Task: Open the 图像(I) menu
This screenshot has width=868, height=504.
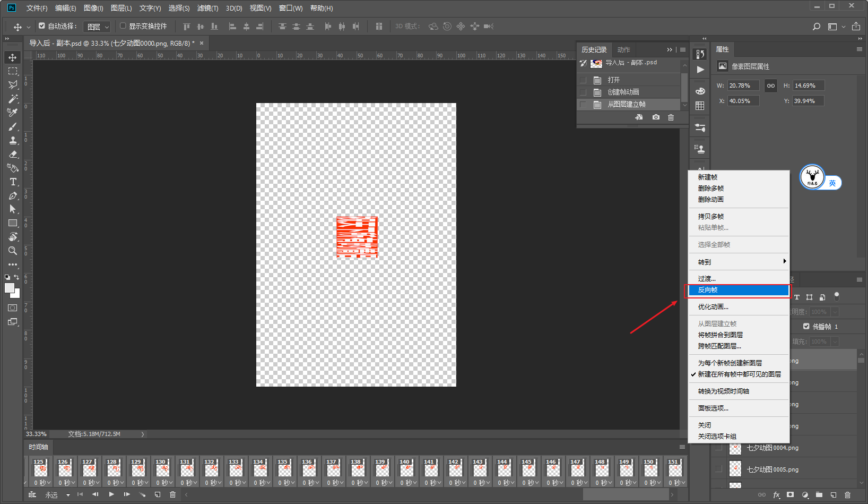Action: [x=93, y=8]
